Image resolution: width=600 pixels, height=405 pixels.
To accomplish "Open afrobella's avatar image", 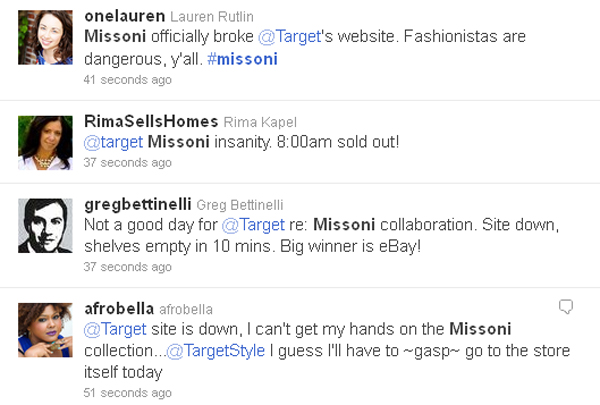I will [45, 328].
